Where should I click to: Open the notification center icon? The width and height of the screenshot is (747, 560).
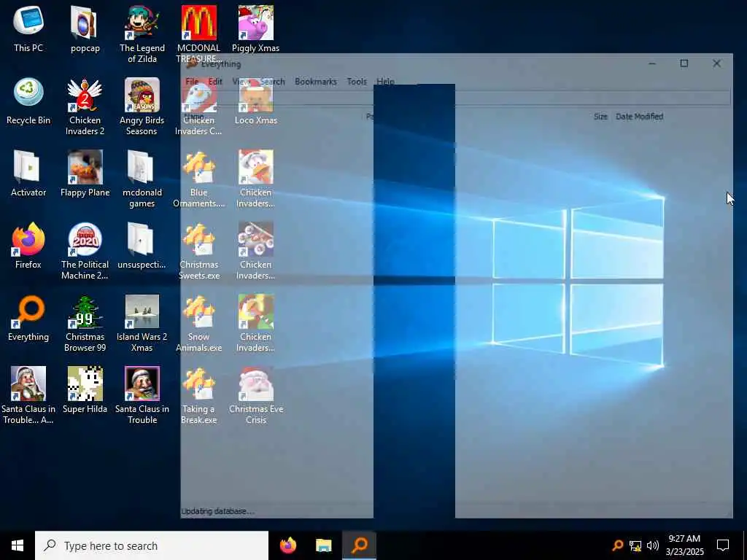[x=723, y=545]
